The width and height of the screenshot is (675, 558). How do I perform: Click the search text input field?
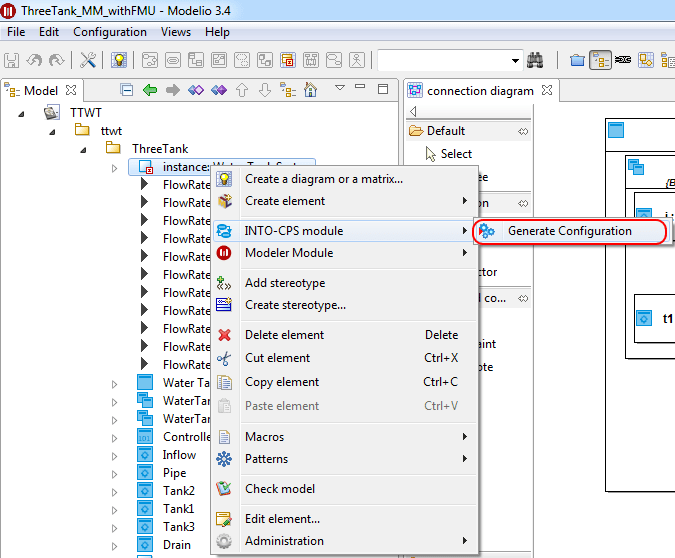[x=443, y=61]
